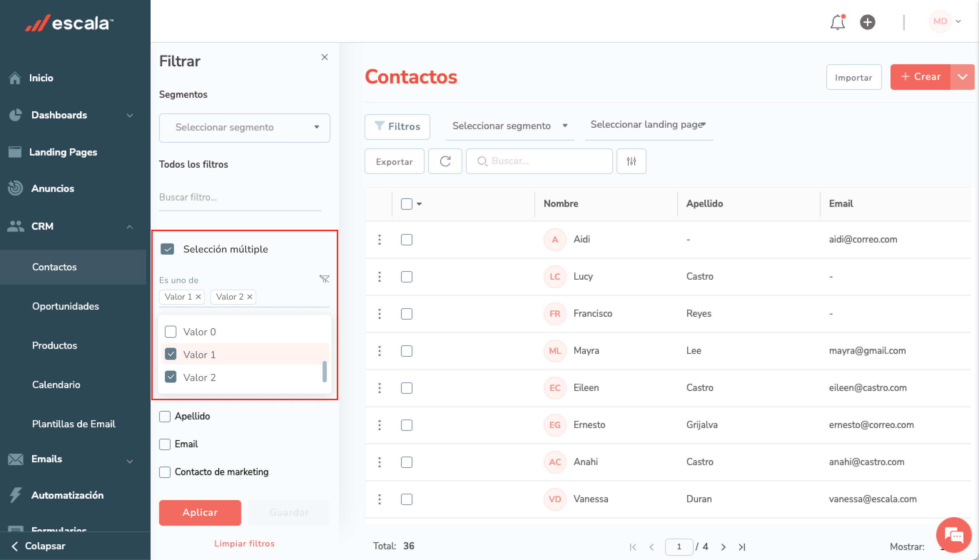Go to the next page of contacts
The height and width of the screenshot is (560, 979).
(723, 547)
